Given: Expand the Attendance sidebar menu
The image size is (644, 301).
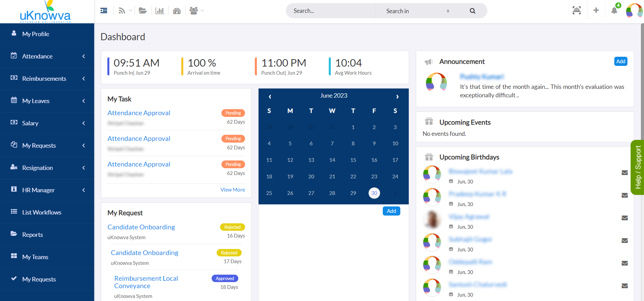Looking at the screenshot, I should click(47, 56).
